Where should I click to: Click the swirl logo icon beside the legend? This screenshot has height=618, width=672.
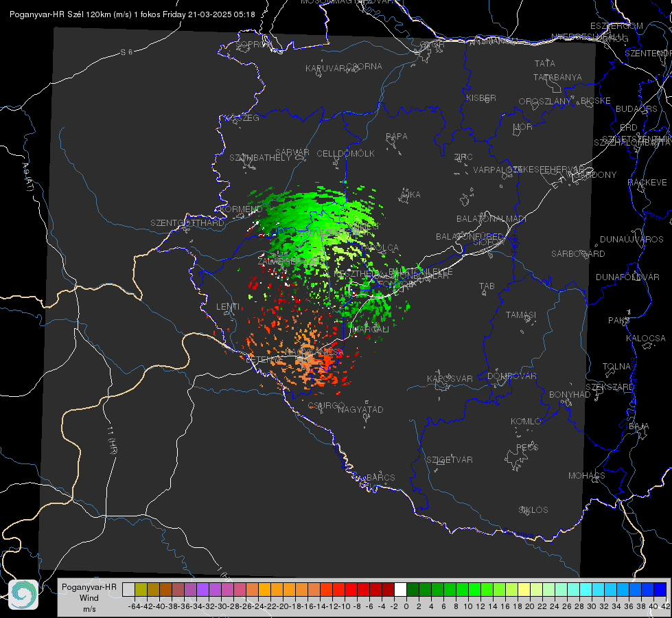tap(23, 595)
